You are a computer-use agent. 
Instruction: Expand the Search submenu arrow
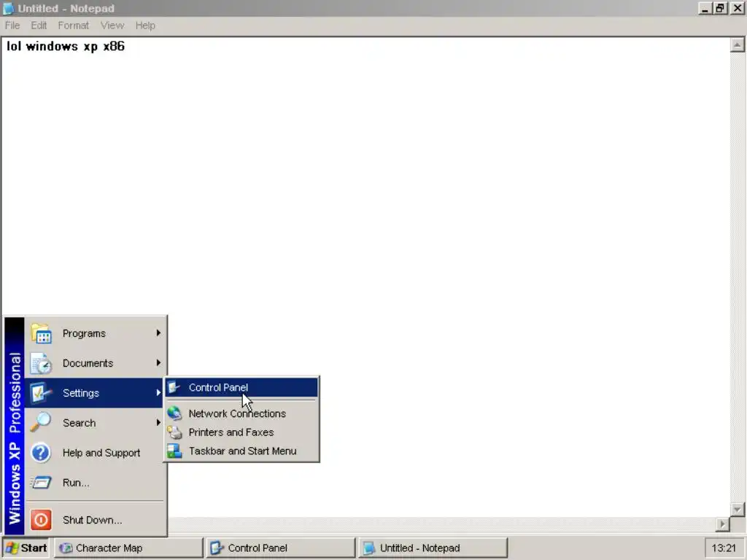click(158, 422)
